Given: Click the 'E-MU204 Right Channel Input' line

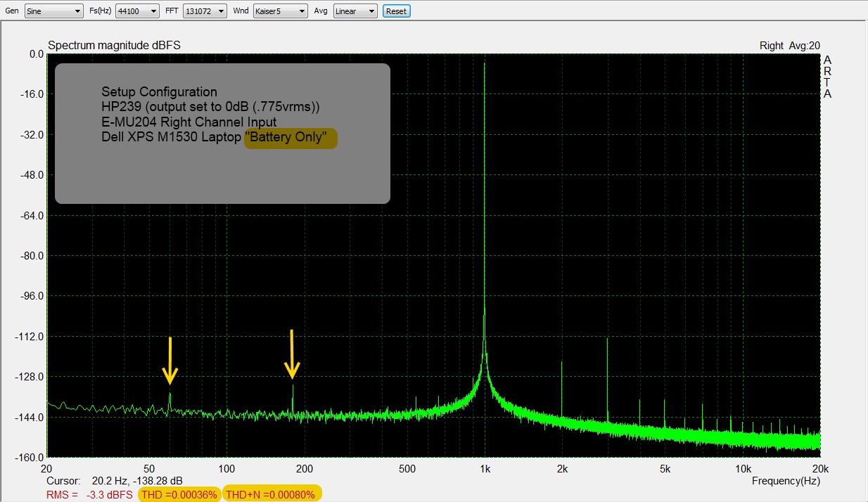Looking at the screenshot, I should pos(189,122).
